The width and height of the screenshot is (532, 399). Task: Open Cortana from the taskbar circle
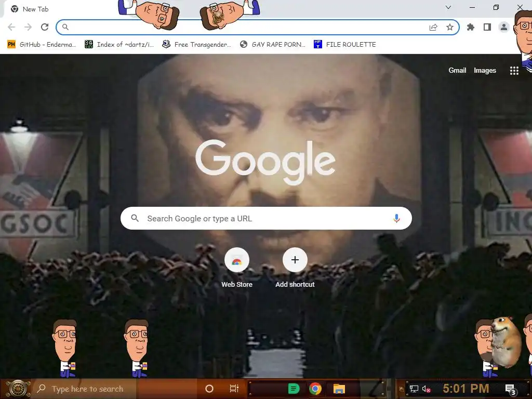pos(209,389)
